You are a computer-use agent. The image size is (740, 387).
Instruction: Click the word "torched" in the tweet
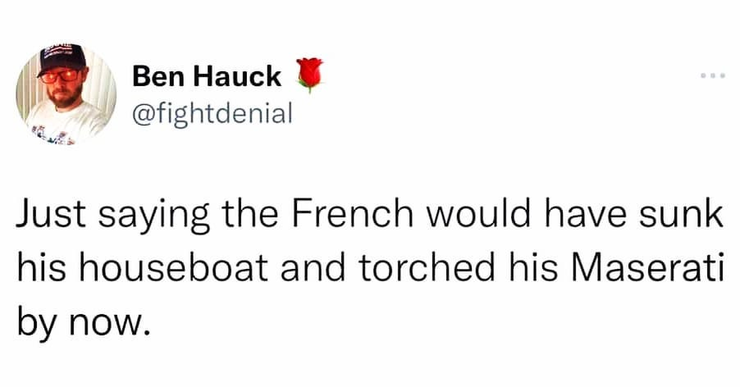(x=427, y=267)
